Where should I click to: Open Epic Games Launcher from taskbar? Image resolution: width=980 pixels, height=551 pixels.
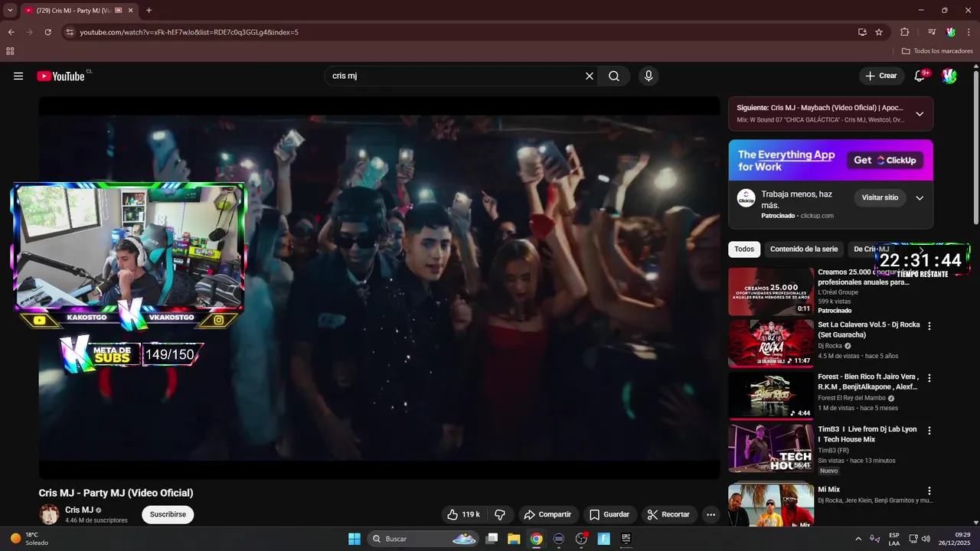(626, 539)
